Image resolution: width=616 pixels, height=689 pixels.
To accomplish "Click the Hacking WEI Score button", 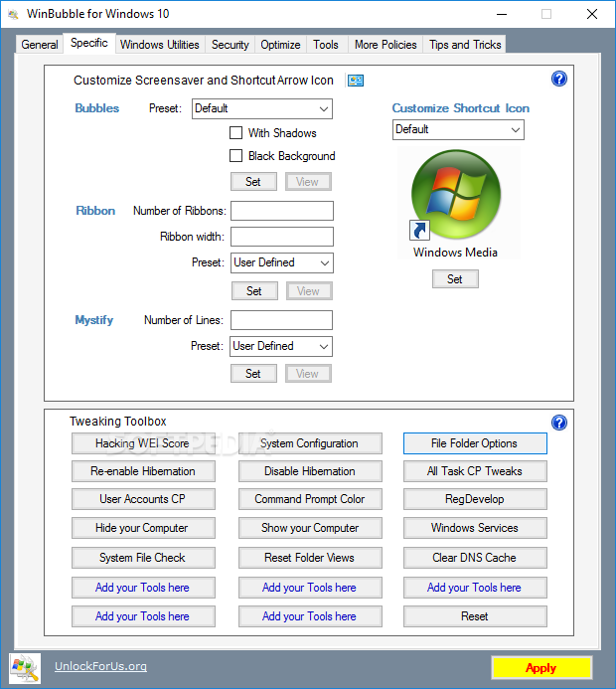I will coord(143,443).
